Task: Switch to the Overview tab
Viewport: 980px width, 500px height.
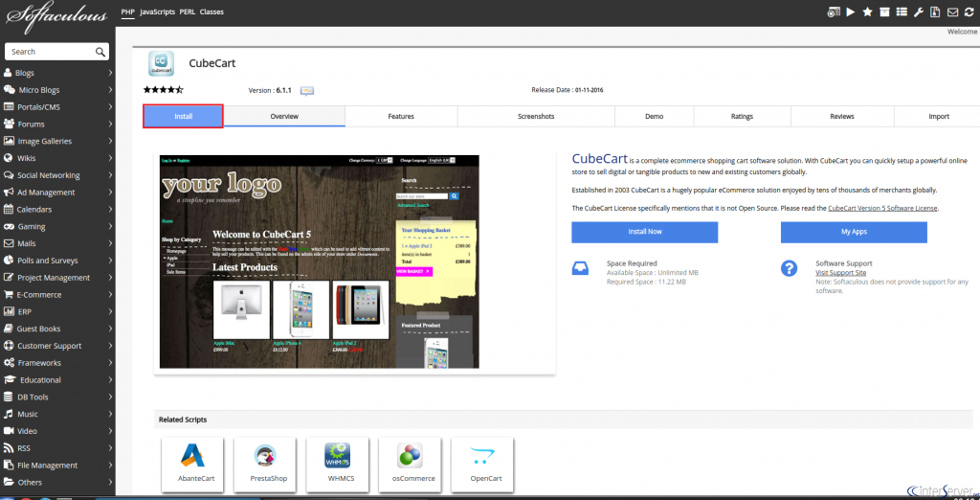Action: click(284, 117)
